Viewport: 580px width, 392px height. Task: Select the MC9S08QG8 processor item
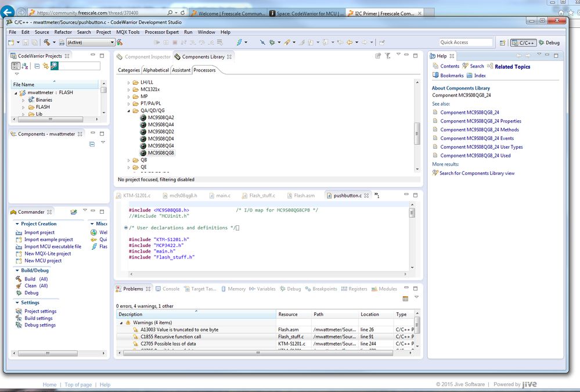pyautogui.click(x=160, y=153)
